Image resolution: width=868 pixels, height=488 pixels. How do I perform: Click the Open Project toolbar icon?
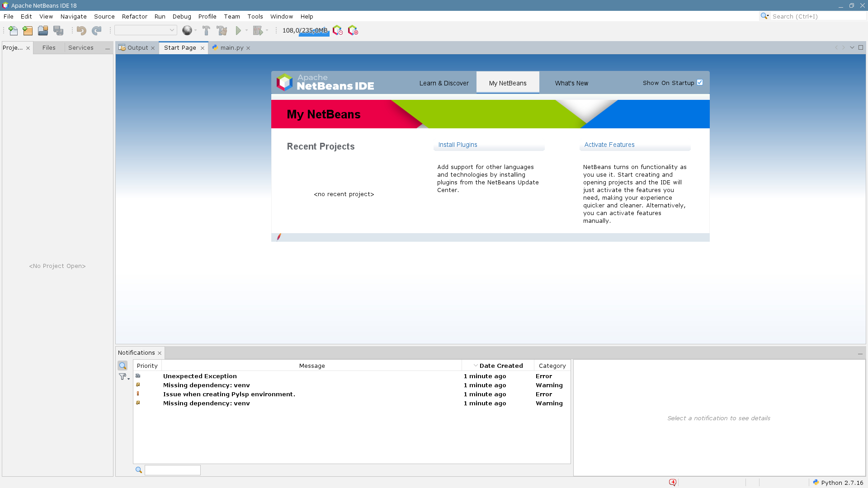(x=43, y=31)
